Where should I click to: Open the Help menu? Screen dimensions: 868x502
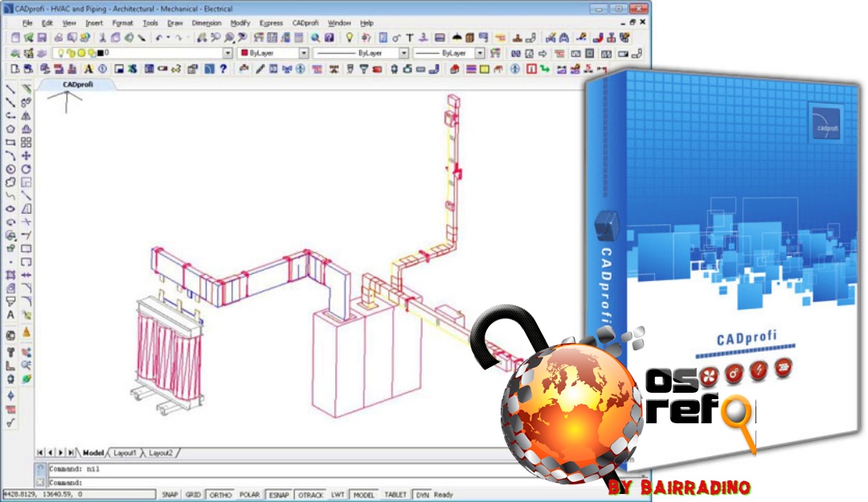(x=366, y=23)
